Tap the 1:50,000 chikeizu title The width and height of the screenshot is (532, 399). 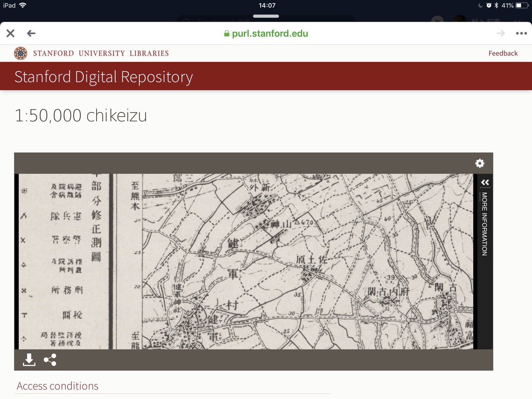click(81, 116)
